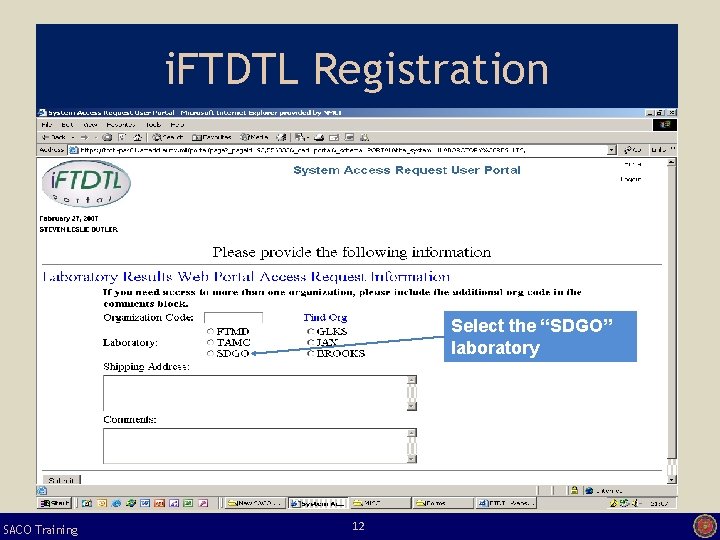Open the View menu
This screenshot has height=540, width=720.
[90, 124]
